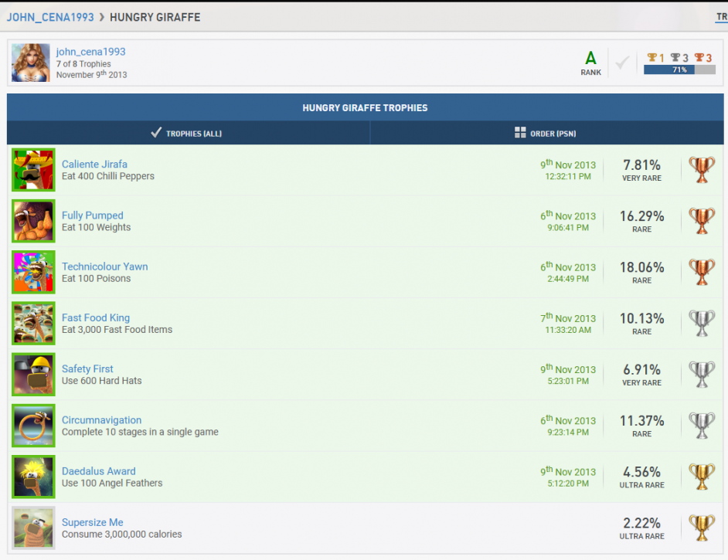Click the 71% completion progress bar
This screenshot has height=560, width=728.
pos(679,70)
